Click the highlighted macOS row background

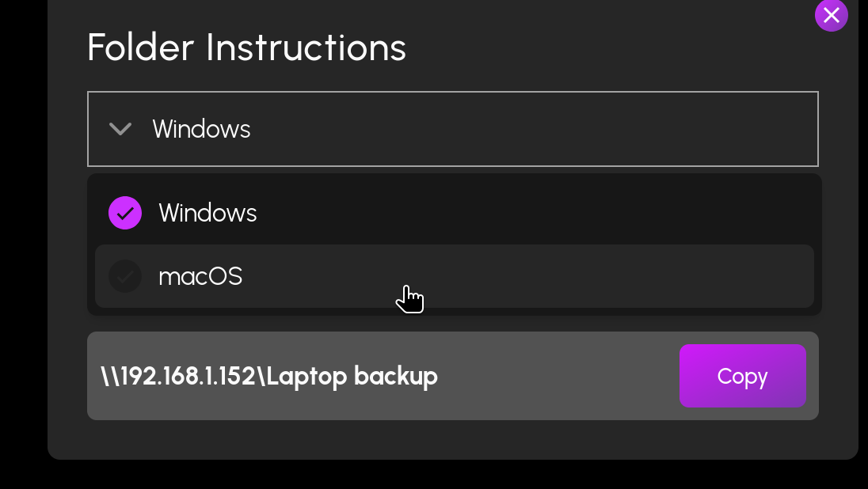point(526,276)
